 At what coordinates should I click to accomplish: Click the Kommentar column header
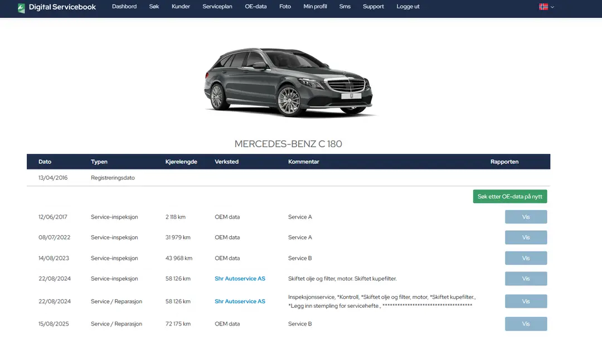[304, 162]
